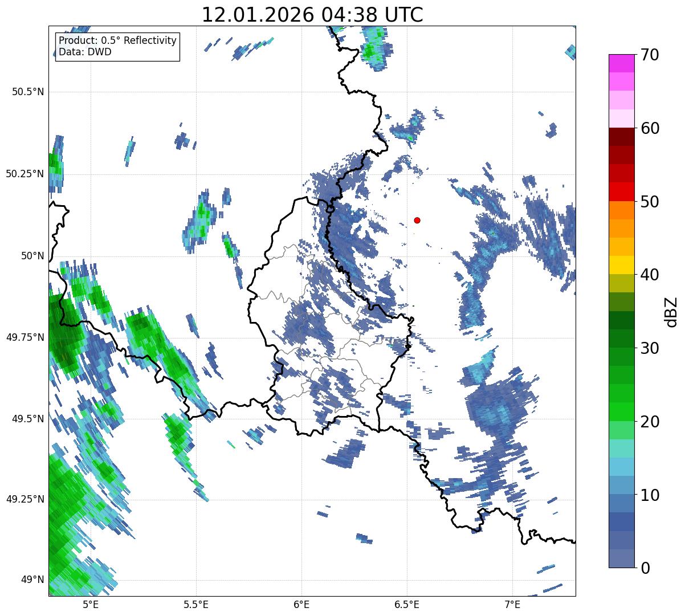This screenshot has height=616, width=685.
Task: Click the 'dBZ' colorbar label
Action: [x=671, y=311]
